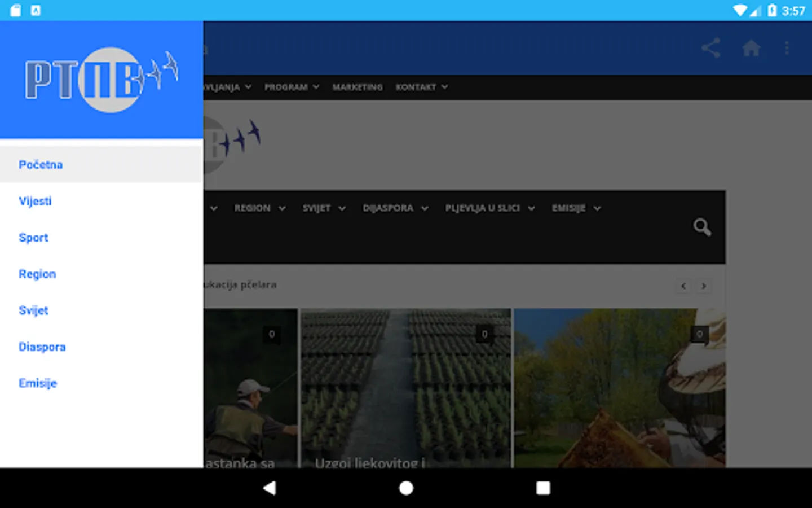
Task: Open the fisherman article thumbnail
Action: 250,388
